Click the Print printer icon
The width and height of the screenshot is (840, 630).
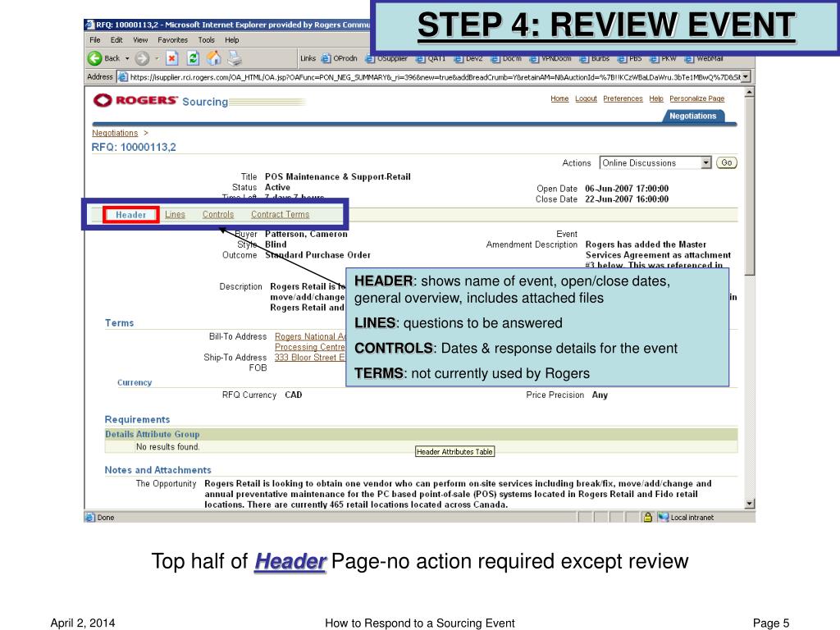tap(235, 58)
